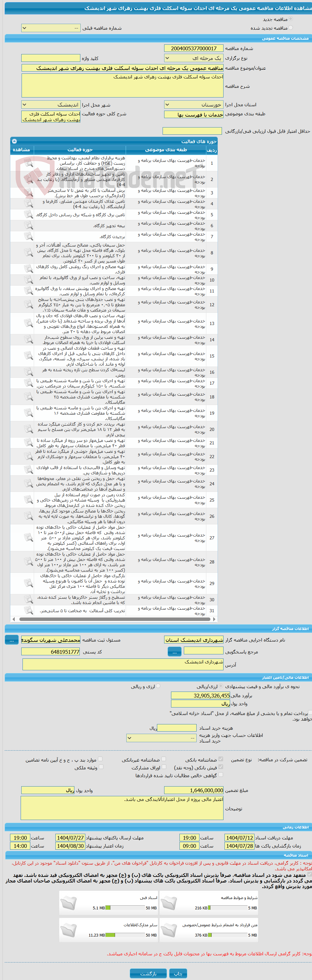Open the شرایط و ضوابط مناقصه folder icon
The width and height of the screenshot is (312, 980).
169,903
